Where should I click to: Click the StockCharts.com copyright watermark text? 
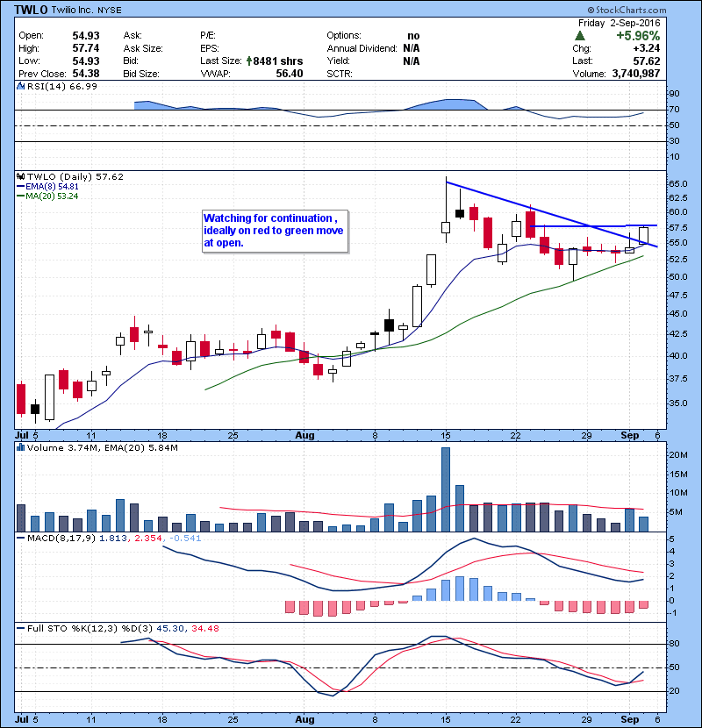tap(627, 10)
